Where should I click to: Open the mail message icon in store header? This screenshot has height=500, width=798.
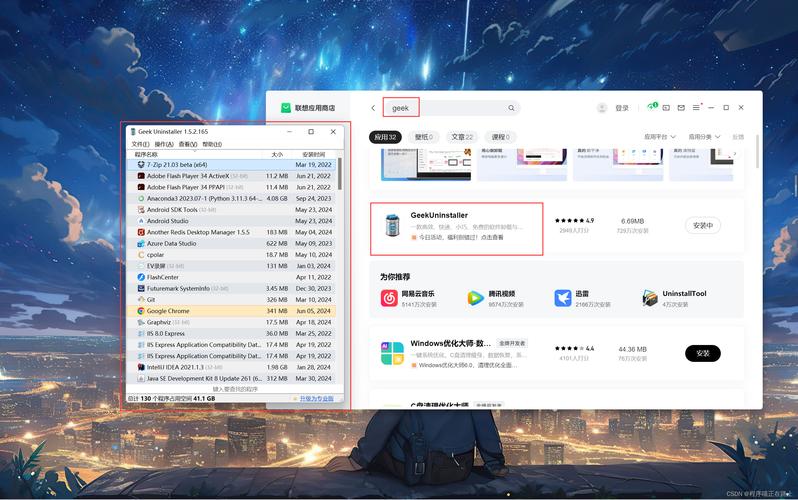click(681, 108)
